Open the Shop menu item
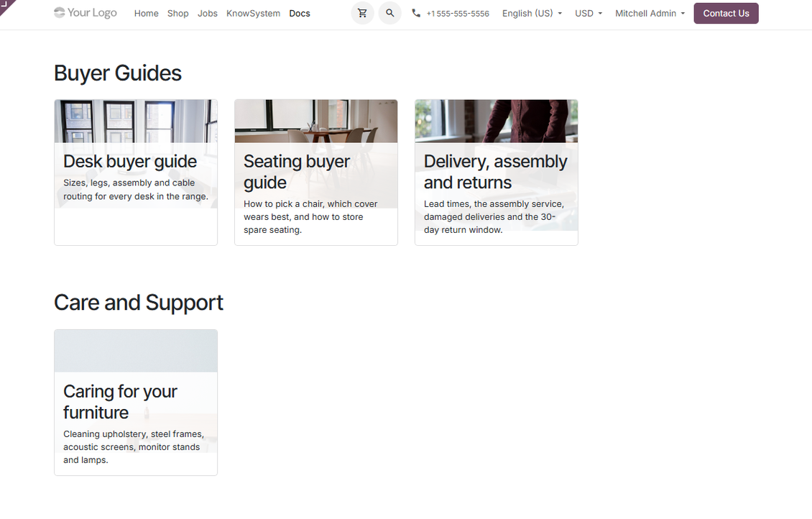 point(177,14)
